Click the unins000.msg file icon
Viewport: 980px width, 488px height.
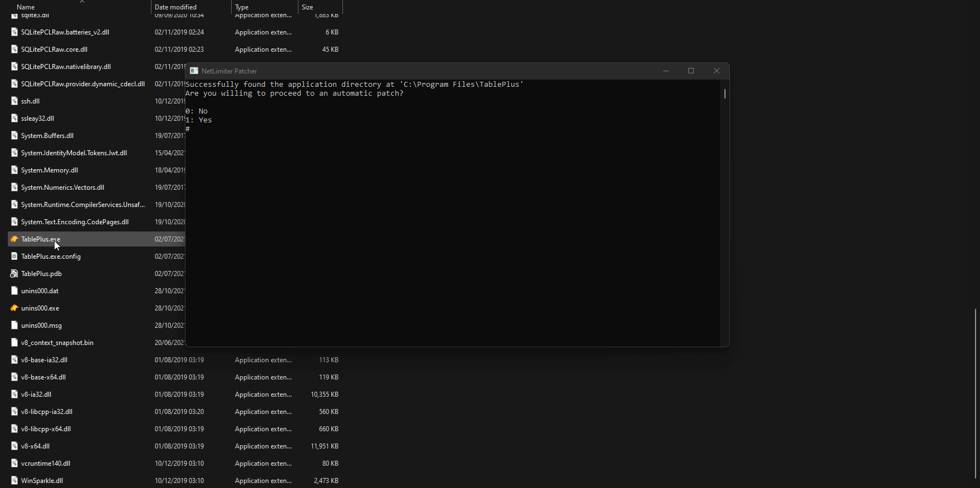pyautogui.click(x=14, y=326)
